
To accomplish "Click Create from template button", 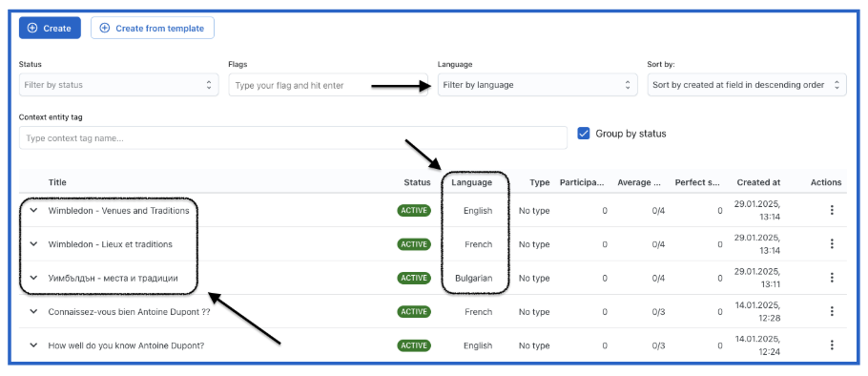I will tap(153, 29).
